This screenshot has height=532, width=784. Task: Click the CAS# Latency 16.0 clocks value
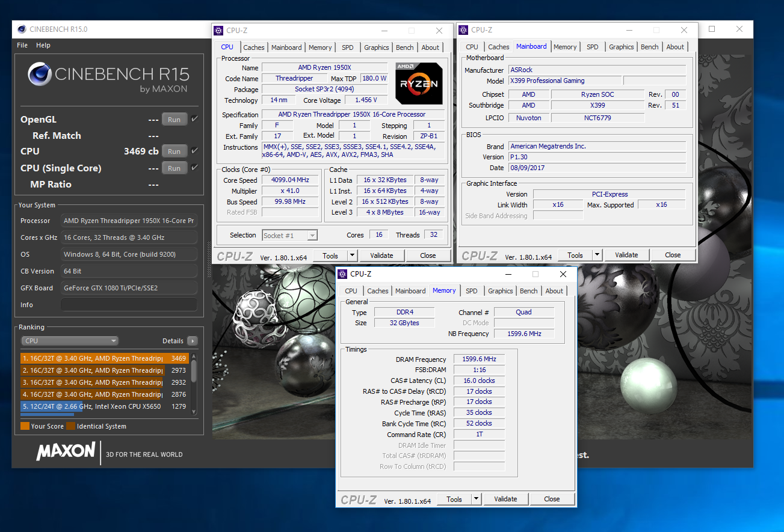pyautogui.click(x=479, y=381)
